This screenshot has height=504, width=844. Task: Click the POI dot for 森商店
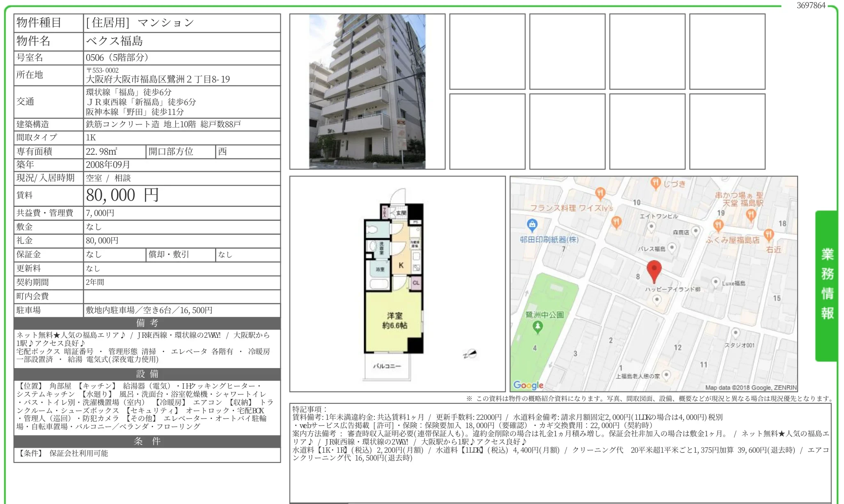[695, 231]
